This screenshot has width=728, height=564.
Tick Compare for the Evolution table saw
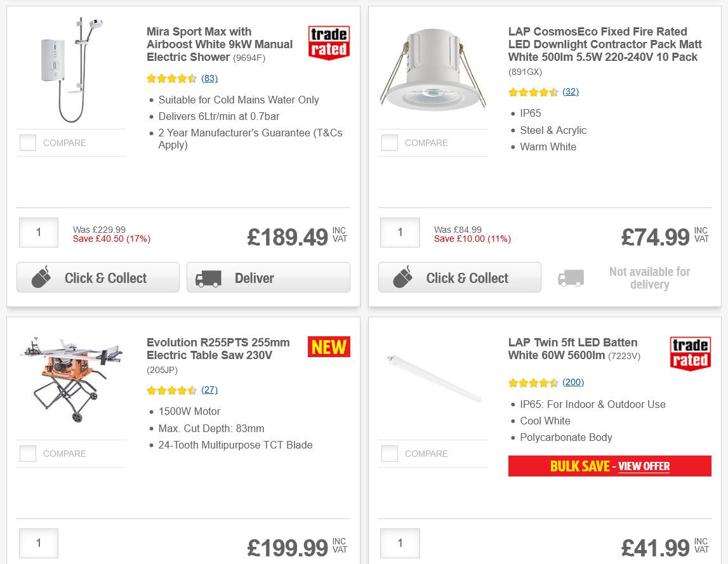coord(28,454)
